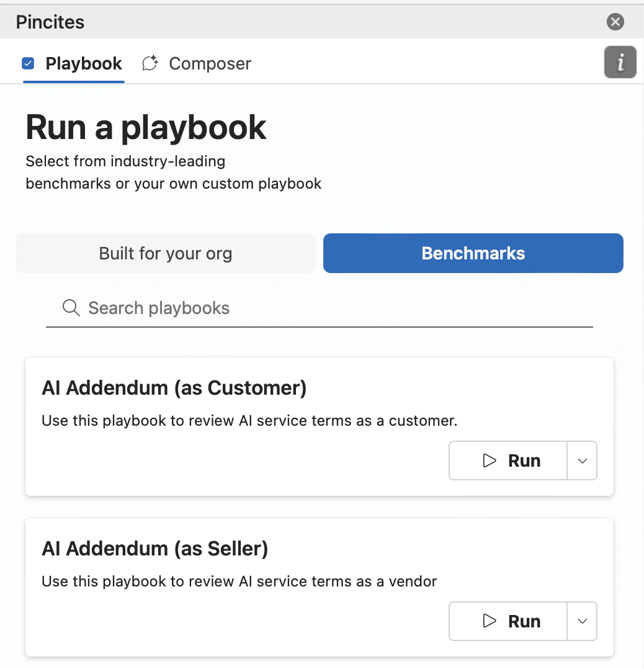Switch to Built for your org playbooks
The image size is (644, 669).
[165, 253]
